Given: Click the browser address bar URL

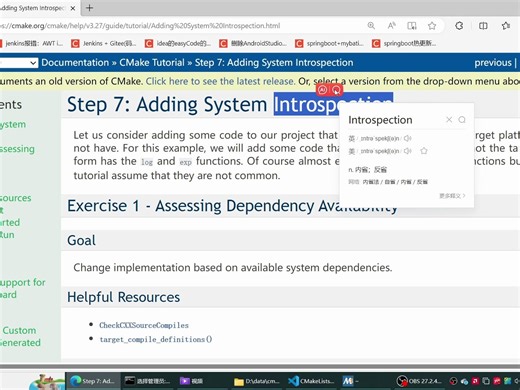Looking at the screenshot, I should pos(140,26).
